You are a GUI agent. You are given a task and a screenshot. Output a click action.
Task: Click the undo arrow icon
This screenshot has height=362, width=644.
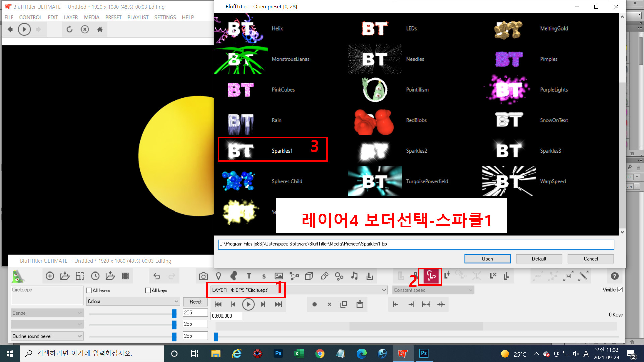tap(157, 276)
